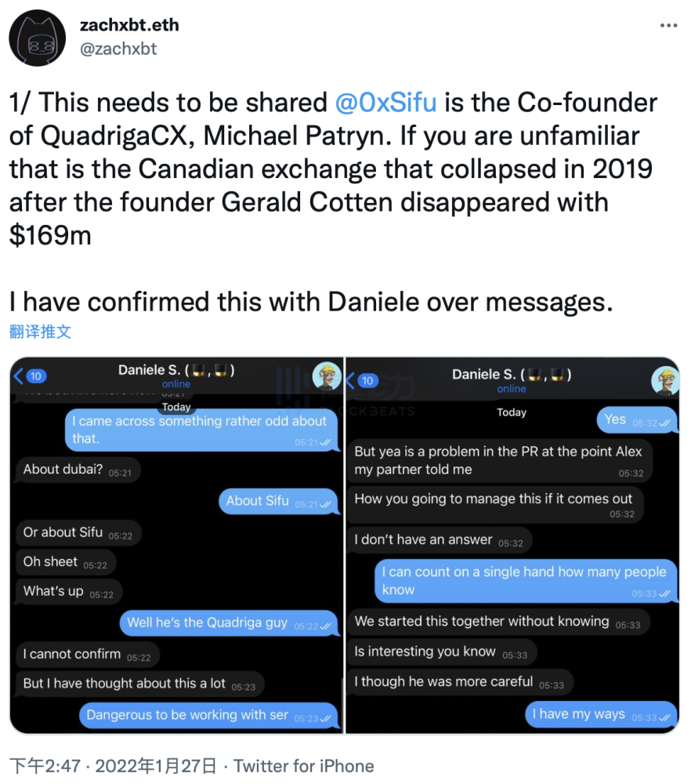Image resolution: width=691 pixels, height=784 pixels.
Task: Click the blue unread badge '10' in left chat
Action: tap(34, 376)
